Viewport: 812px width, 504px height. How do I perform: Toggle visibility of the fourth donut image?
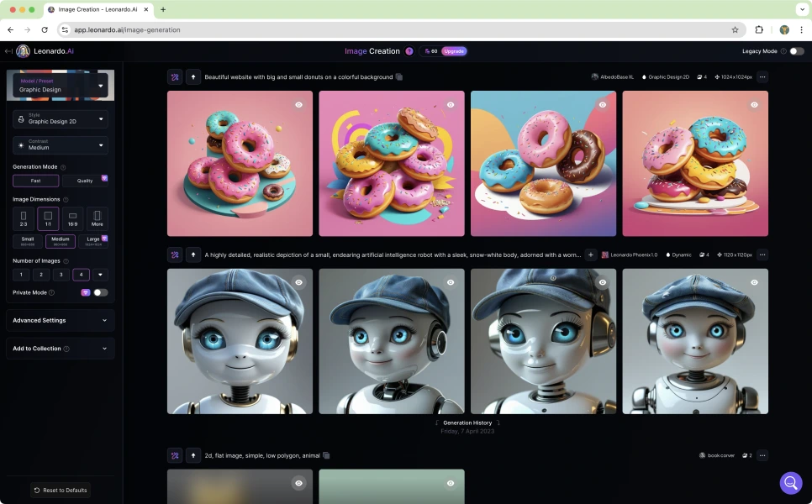pyautogui.click(x=754, y=104)
